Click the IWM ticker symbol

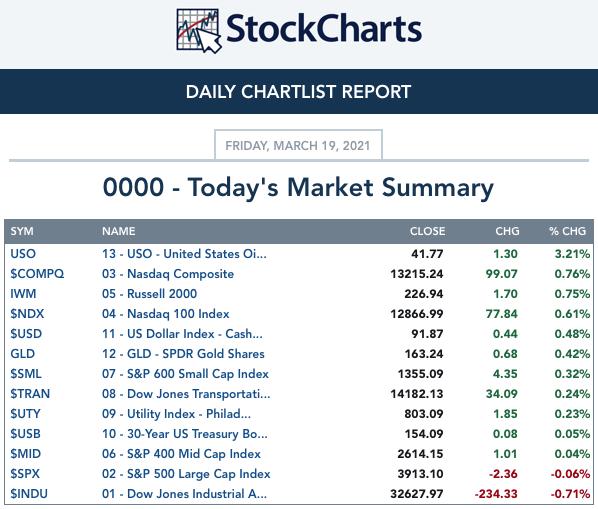coord(23,294)
